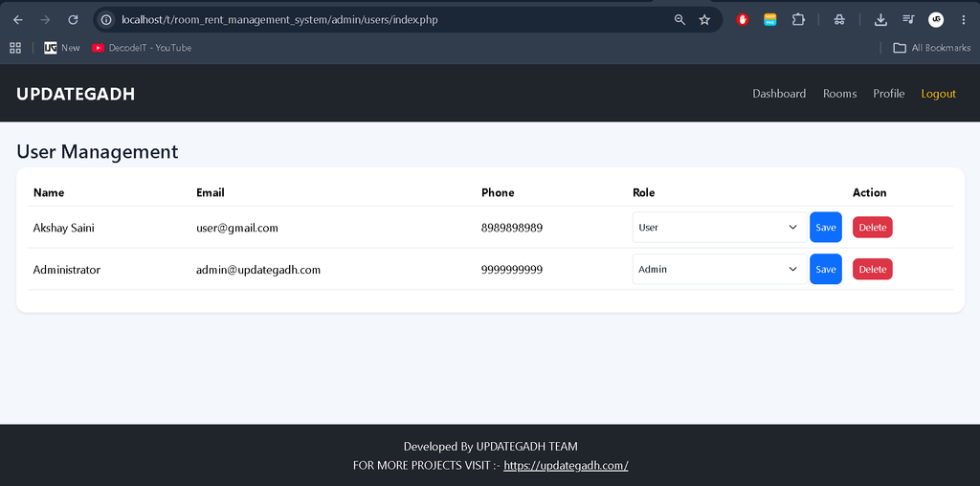
Task: Bookmark this page with the star icon
Action: tap(704, 20)
